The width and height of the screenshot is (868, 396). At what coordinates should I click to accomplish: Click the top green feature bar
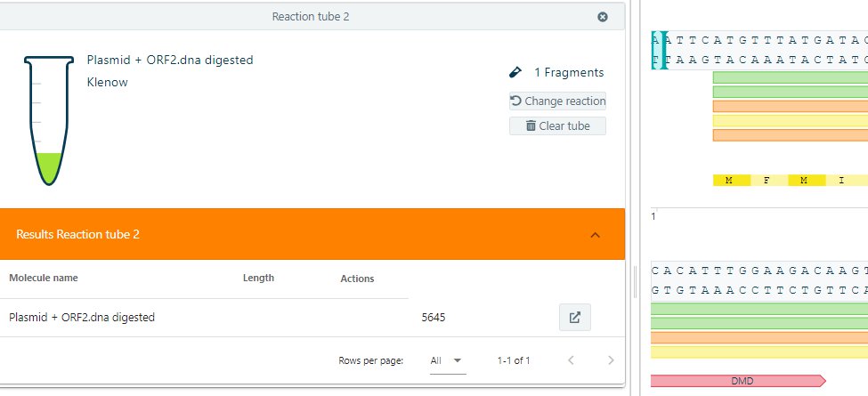790,77
